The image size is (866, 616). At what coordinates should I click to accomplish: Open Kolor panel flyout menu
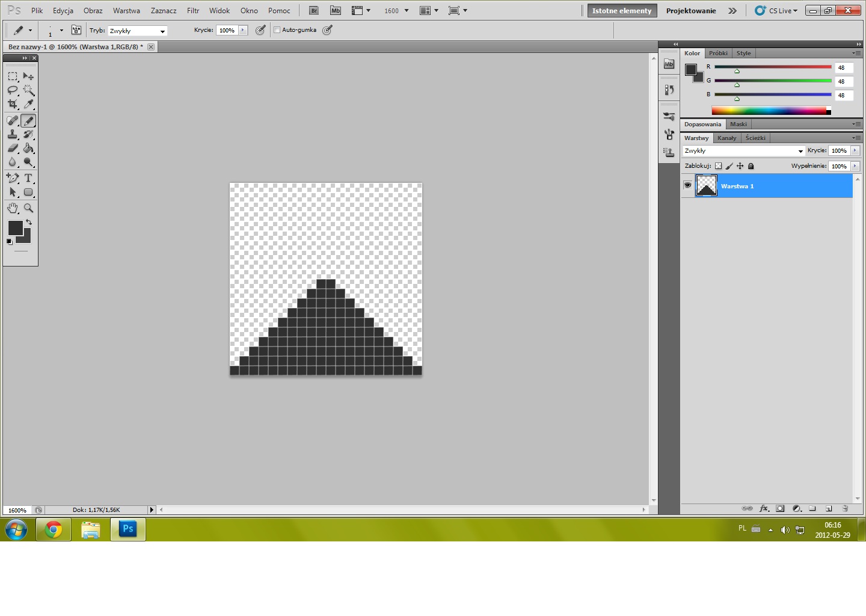click(x=856, y=53)
